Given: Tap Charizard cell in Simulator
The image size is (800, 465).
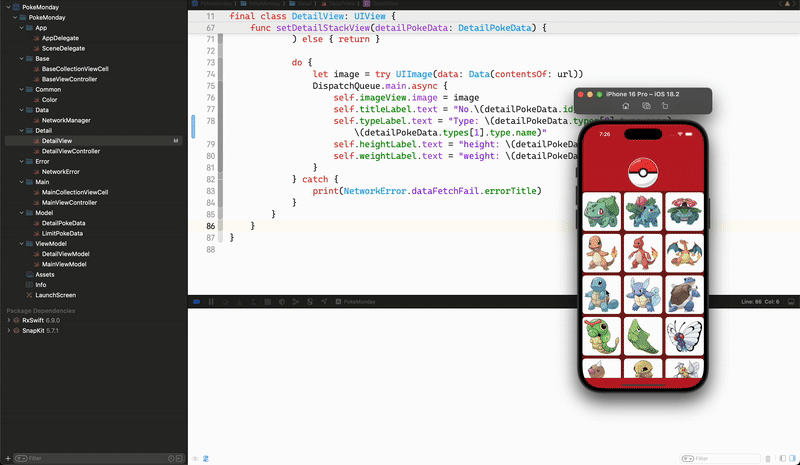Looking at the screenshot, I should (x=684, y=253).
